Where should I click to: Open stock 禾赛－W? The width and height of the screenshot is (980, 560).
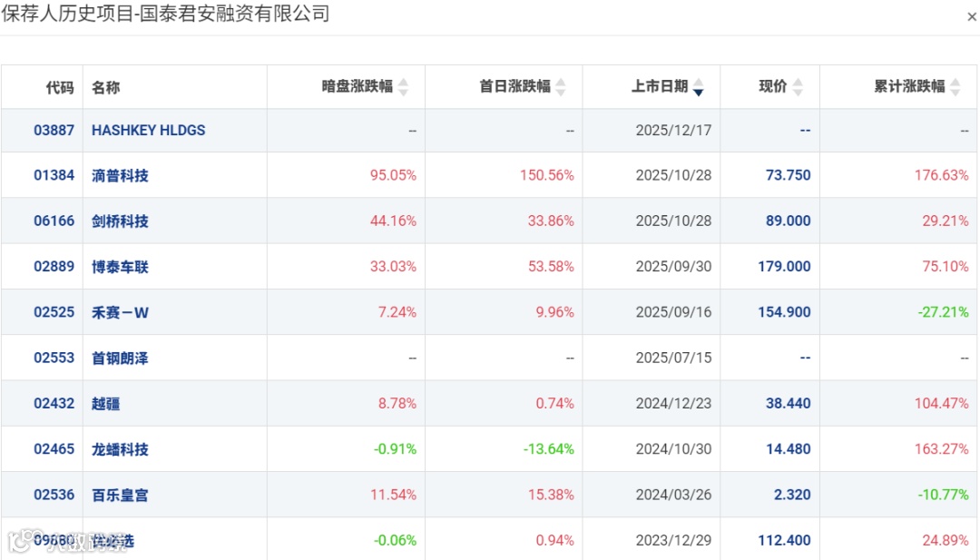120,312
